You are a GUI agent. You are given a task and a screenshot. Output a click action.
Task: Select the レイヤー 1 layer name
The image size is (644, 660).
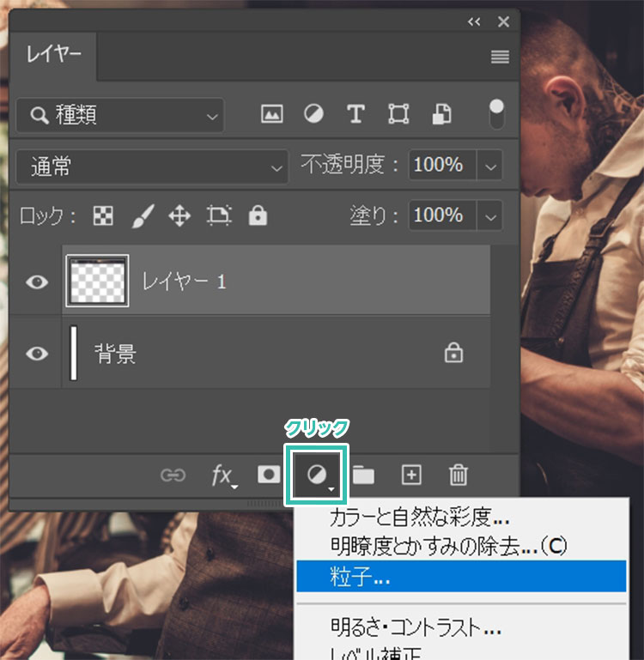(185, 282)
